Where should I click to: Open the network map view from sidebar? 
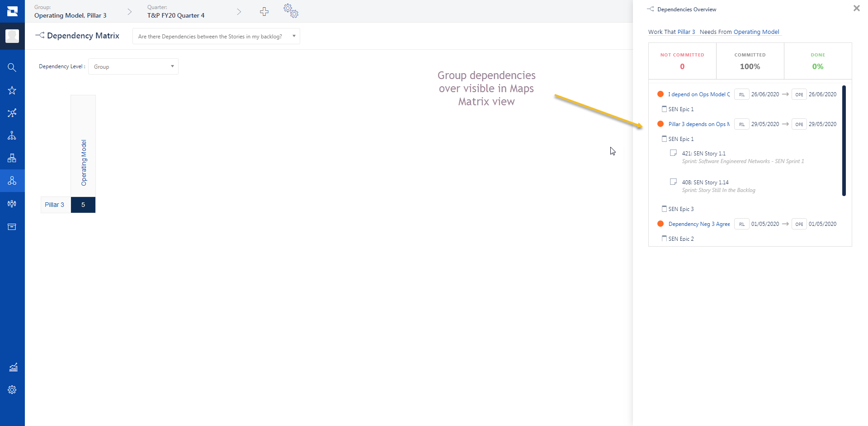[x=12, y=113]
